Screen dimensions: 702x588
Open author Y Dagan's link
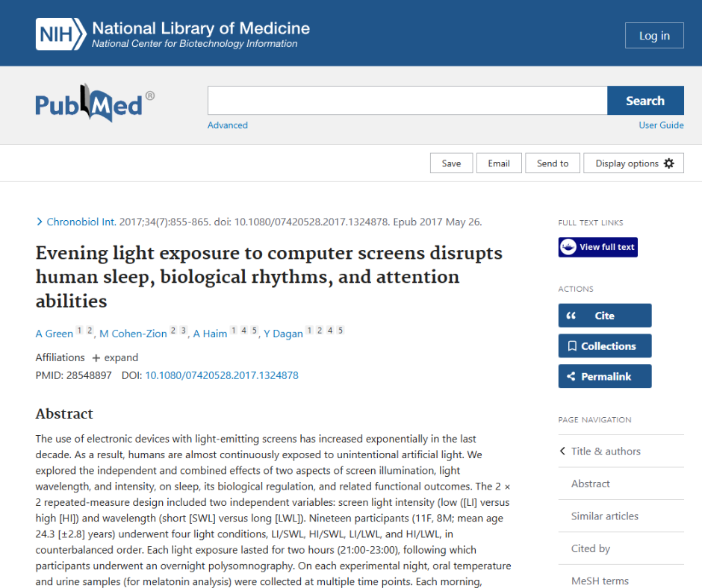(x=283, y=334)
